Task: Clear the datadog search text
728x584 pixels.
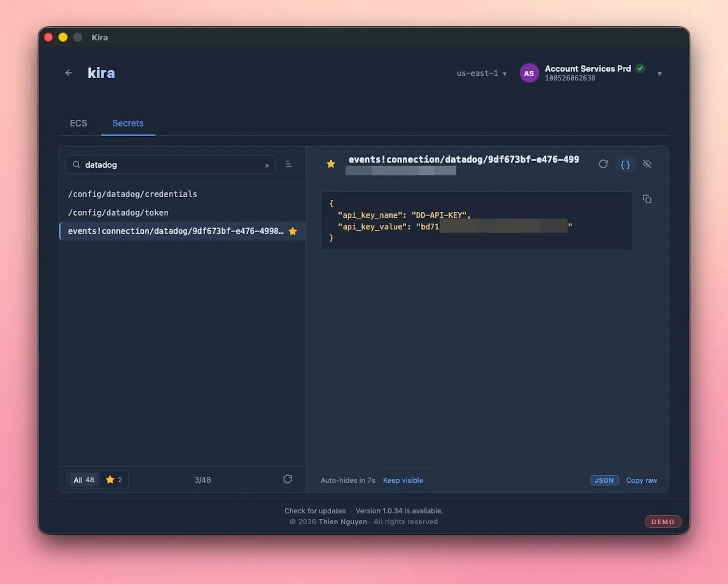Action: (x=267, y=166)
